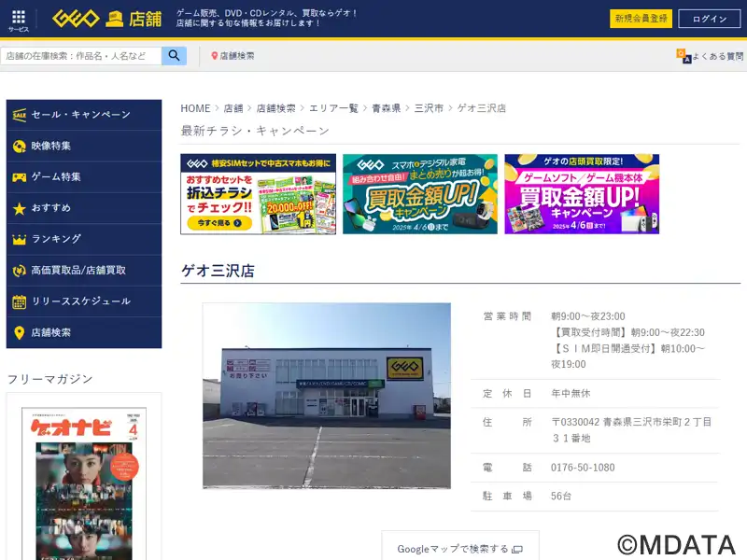
Task: Click the 最新チラシ・キャンペーン heading
Action: tap(255, 131)
